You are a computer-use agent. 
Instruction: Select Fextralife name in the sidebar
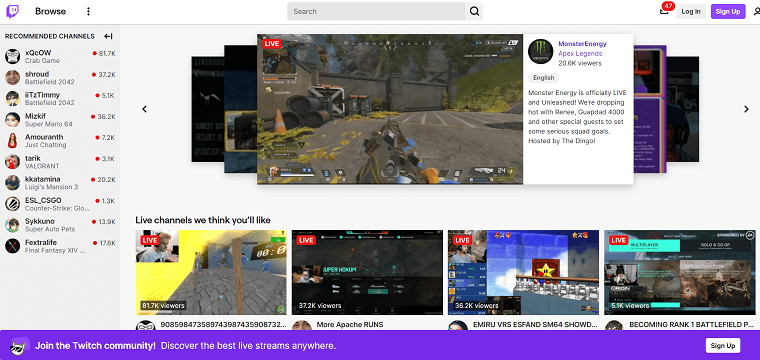click(x=42, y=242)
